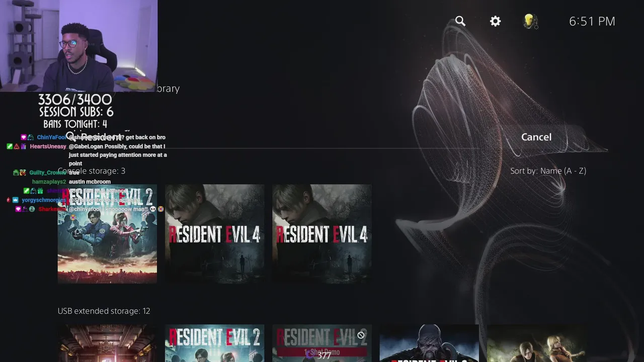Click the 3306/3400 sub goal counter
This screenshot has height=362, width=644.
tap(75, 100)
